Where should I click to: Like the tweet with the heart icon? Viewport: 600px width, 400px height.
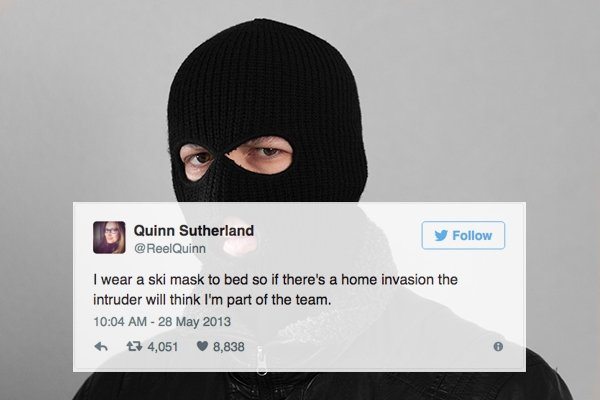click(202, 346)
